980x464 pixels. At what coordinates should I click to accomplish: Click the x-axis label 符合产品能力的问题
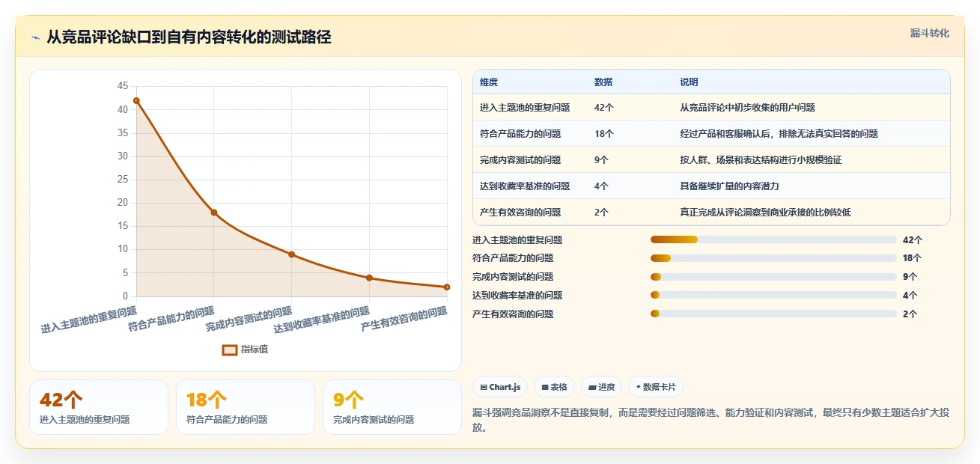171,319
